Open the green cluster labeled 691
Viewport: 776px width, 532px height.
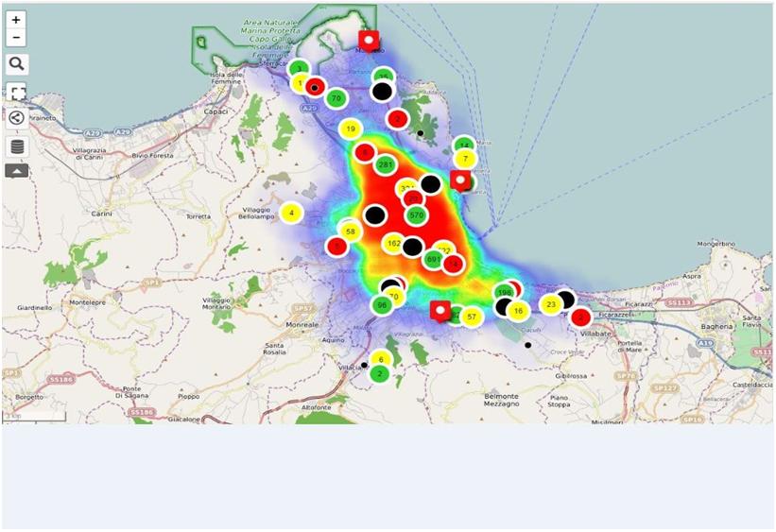[x=433, y=259]
